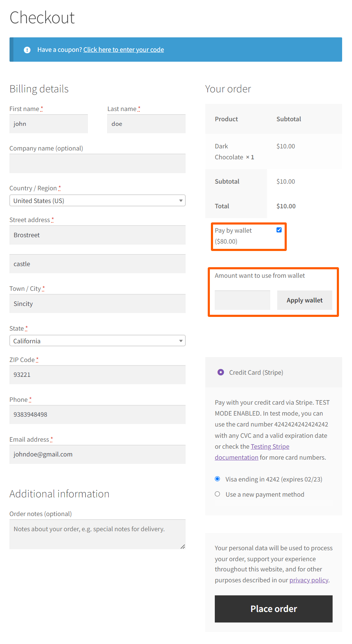Select Credit Card (Stripe) payment method
The height and width of the screenshot is (644, 352).
221,372
